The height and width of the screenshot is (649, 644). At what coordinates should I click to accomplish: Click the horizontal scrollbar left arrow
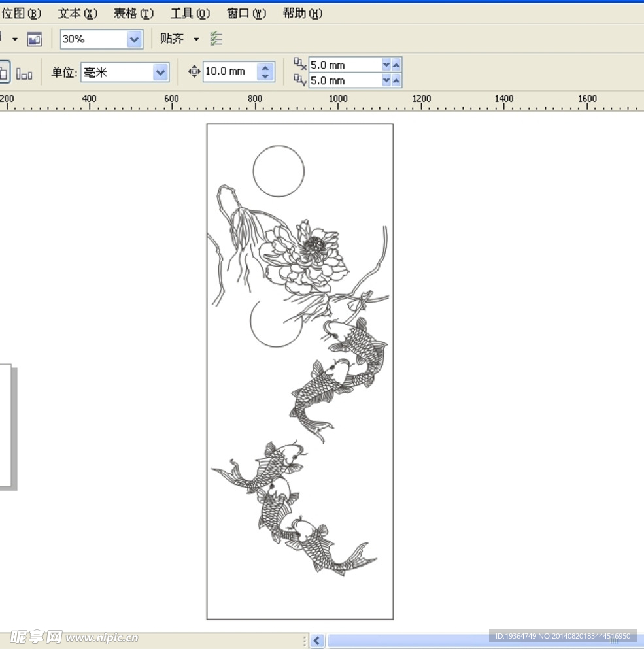point(317,641)
